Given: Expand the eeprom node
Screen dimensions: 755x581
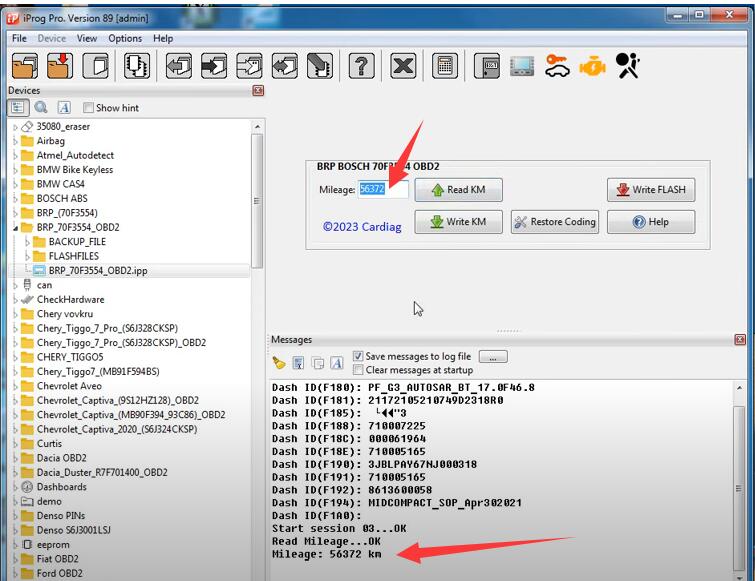Looking at the screenshot, I should click(x=15, y=545).
